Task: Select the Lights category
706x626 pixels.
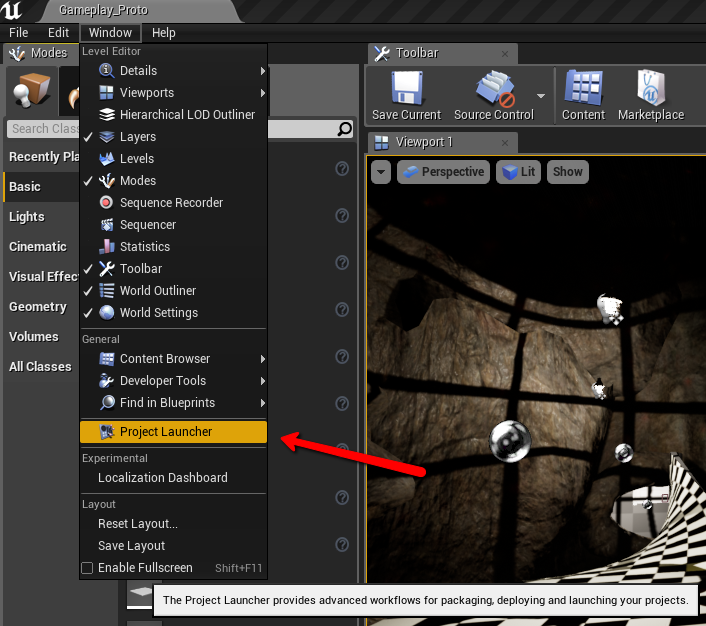Action: 41,217
